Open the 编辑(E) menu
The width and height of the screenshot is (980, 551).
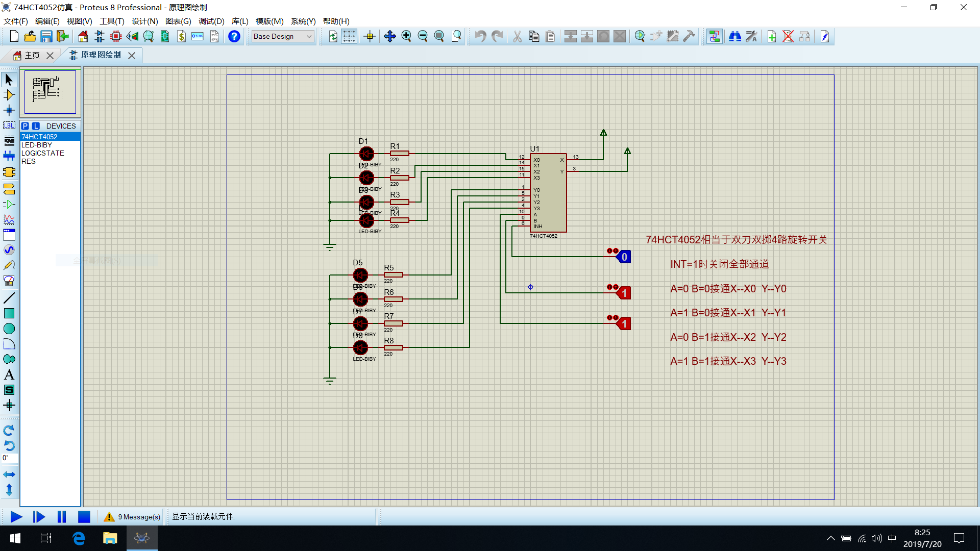47,21
